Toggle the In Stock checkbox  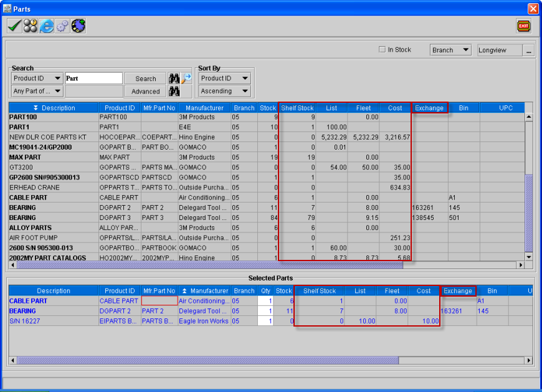(382, 49)
